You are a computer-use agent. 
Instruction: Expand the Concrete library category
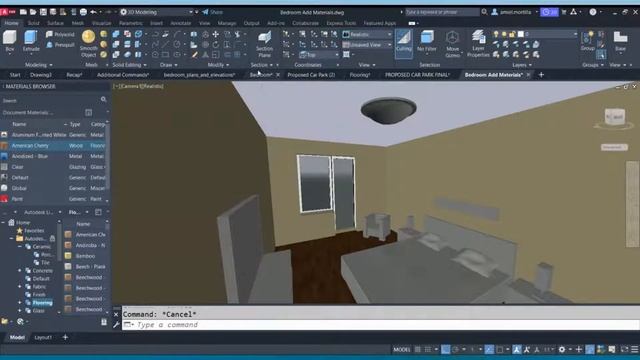tap(20, 271)
